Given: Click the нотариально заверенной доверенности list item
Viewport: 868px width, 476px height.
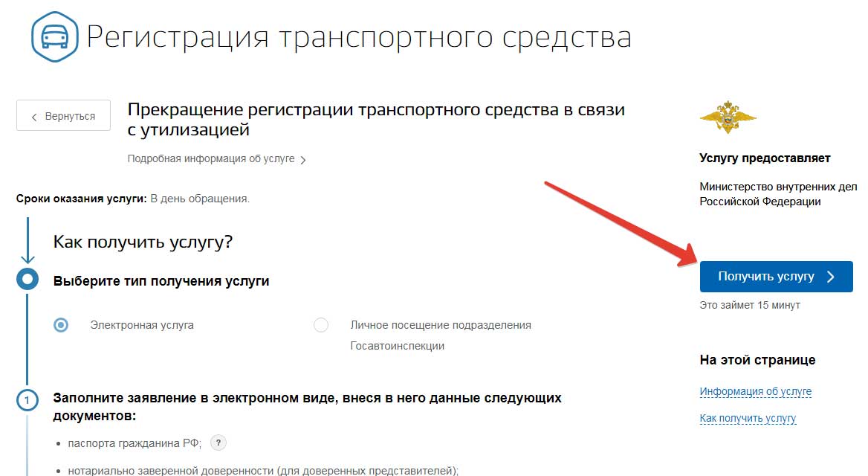Looking at the screenshot, I should pyautogui.click(x=263, y=471).
